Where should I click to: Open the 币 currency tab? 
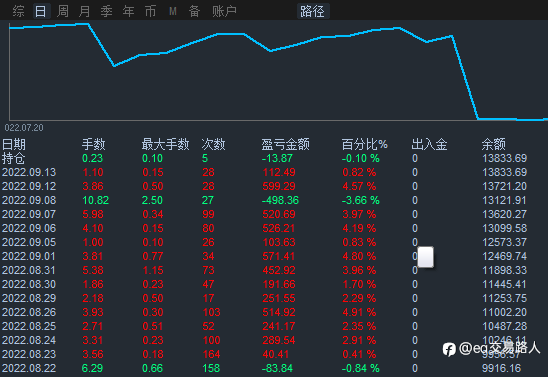tap(151, 11)
